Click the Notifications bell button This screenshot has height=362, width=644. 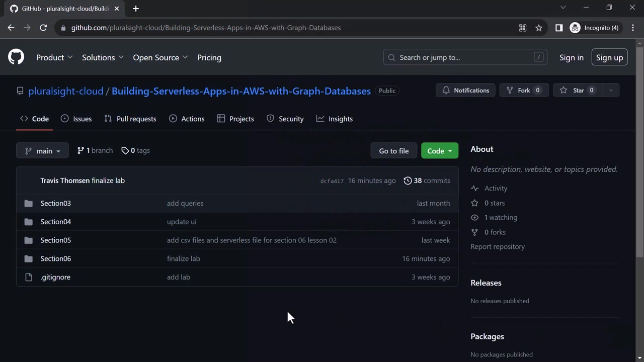(465, 90)
